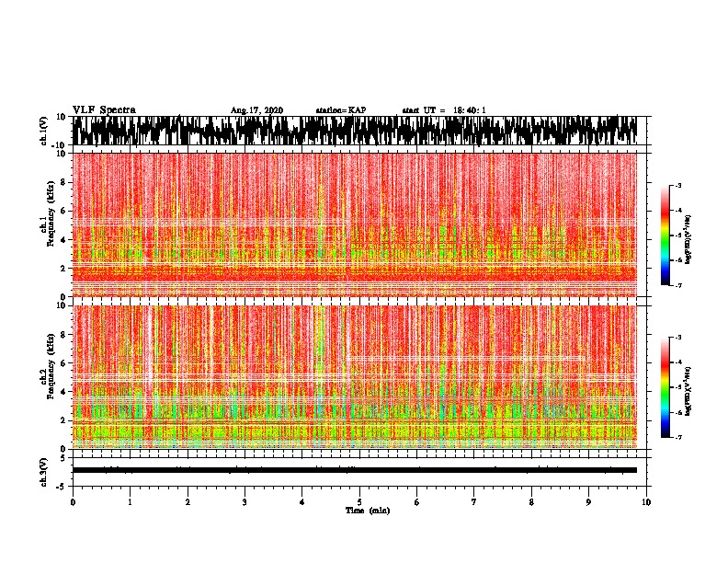728x563 pixels.
Task: Click the time axis tick label '5'
Action: [x=359, y=502]
